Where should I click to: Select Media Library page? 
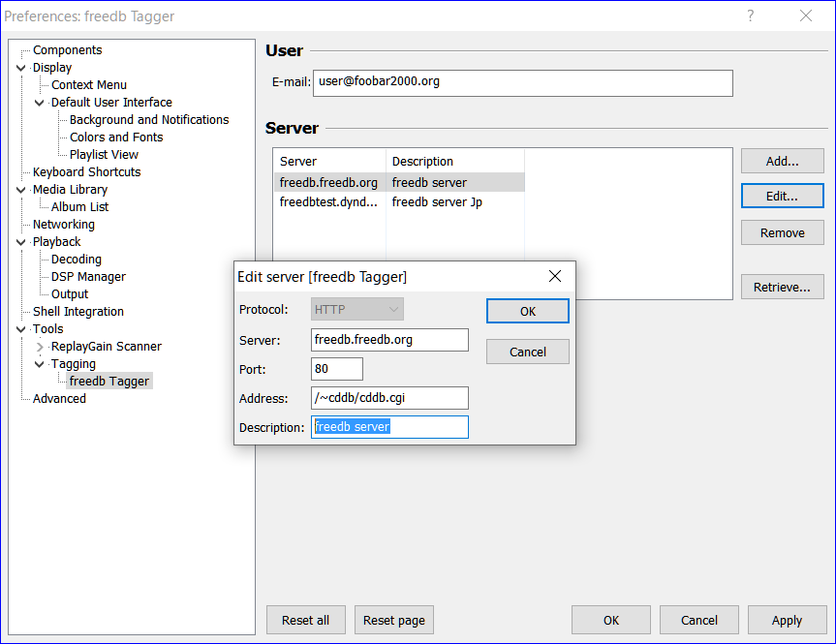point(70,190)
